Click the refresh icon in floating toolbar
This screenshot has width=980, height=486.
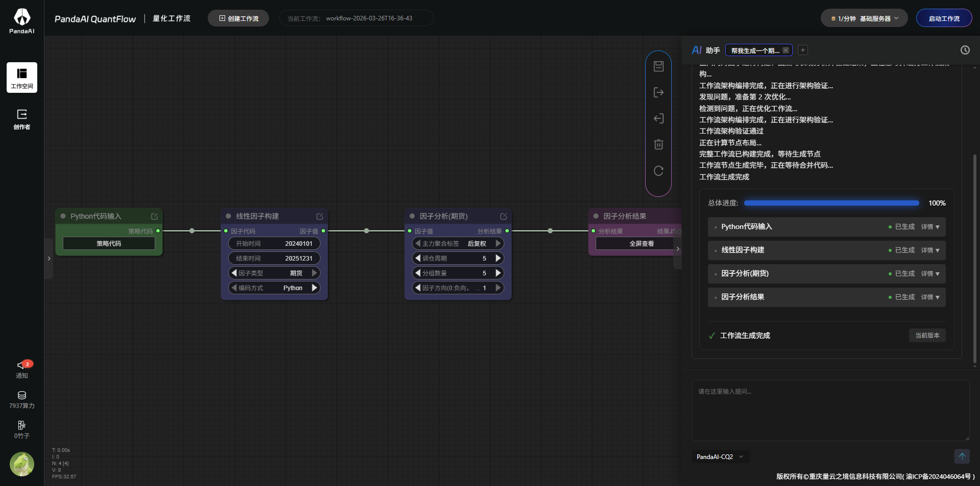click(658, 171)
